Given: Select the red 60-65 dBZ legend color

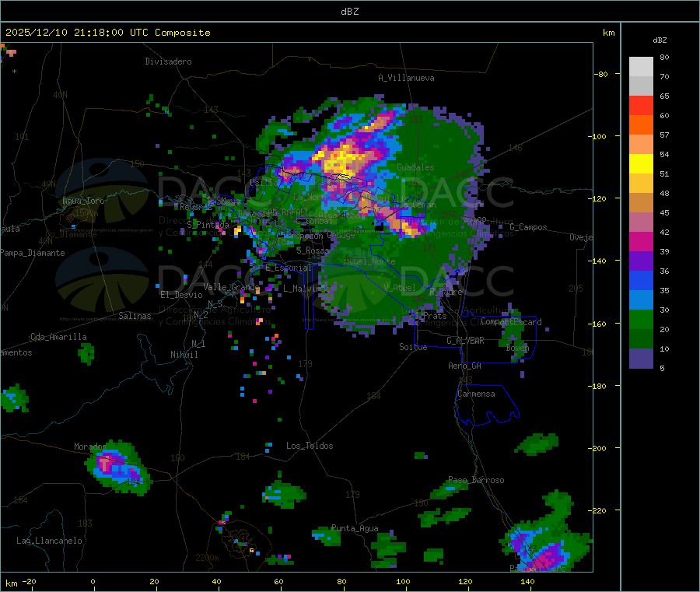Looking at the screenshot, I should [641, 105].
